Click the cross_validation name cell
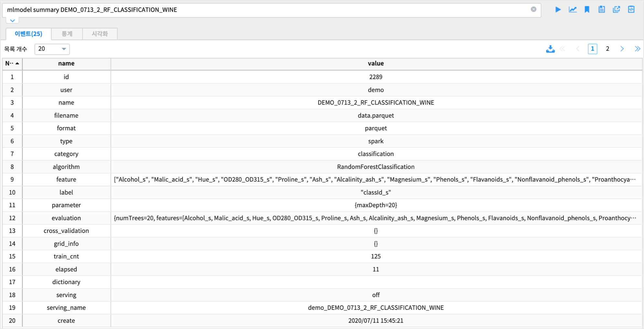Image resolution: width=644 pixels, height=329 pixels. click(x=66, y=231)
